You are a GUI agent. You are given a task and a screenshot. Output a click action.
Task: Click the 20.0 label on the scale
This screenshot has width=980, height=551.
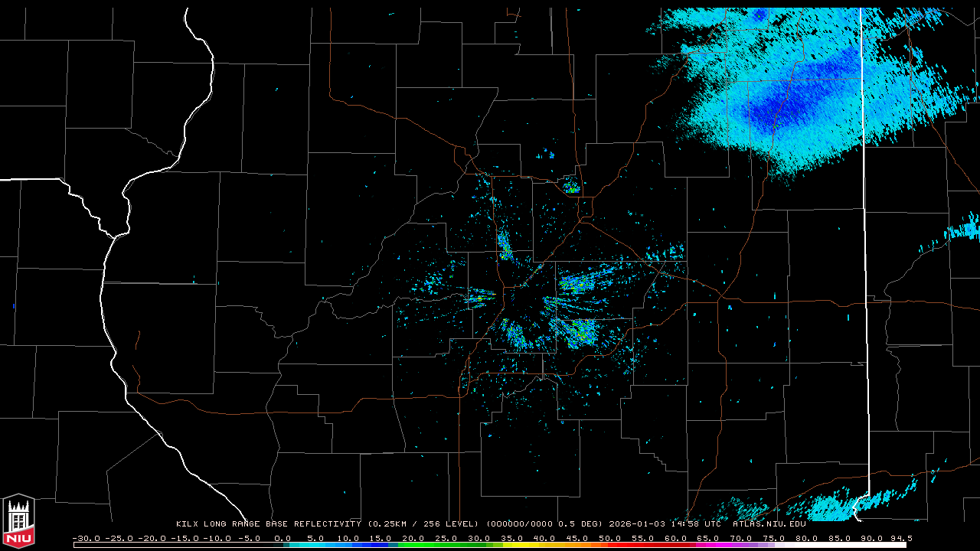click(413, 538)
